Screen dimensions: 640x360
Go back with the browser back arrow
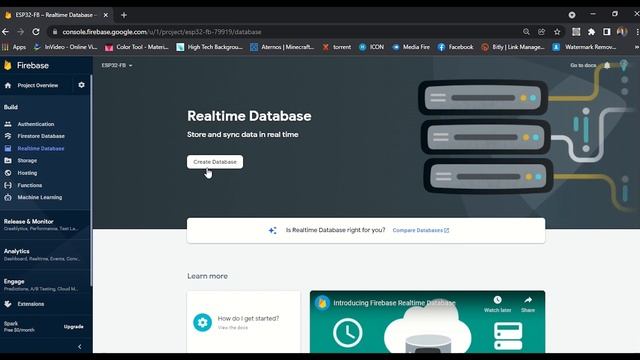[5, 32]
